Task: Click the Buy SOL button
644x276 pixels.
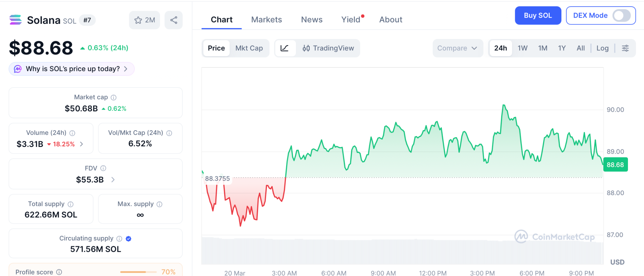Action: pos(537,15)
